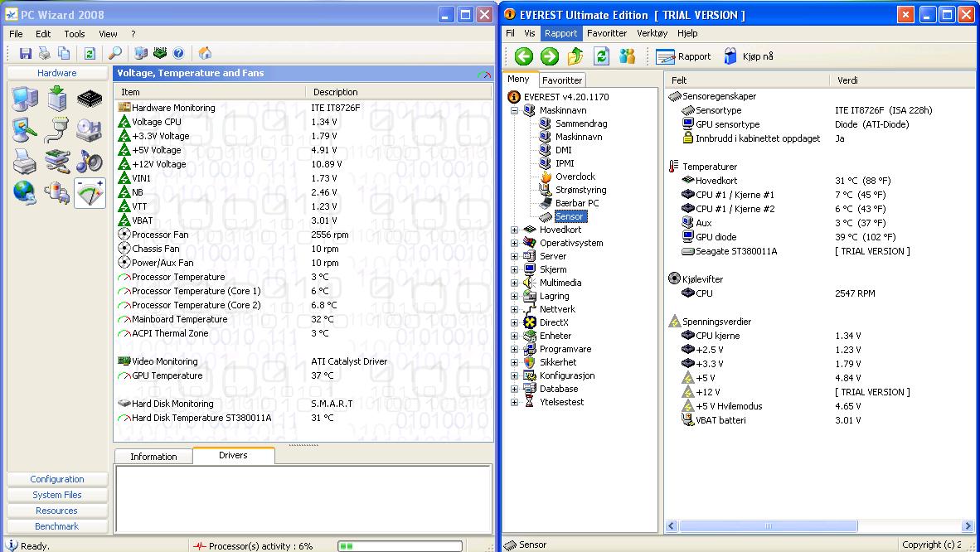Switch to the Favoritter tab in EVEREST panel
This screenshot has width=980, height=552.
click(562, 80)
